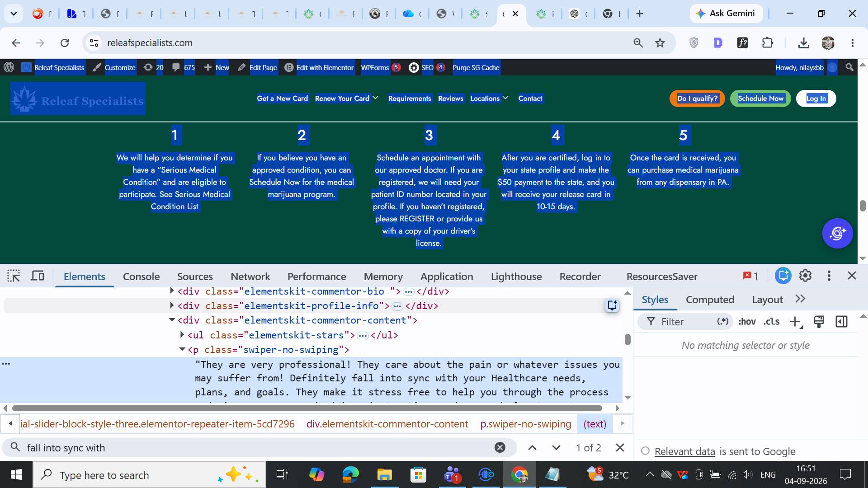The width and height of the screenshot is (868, 488).
Task: Activate the DevTools element inspector icon
Action: tap(14, 276)
